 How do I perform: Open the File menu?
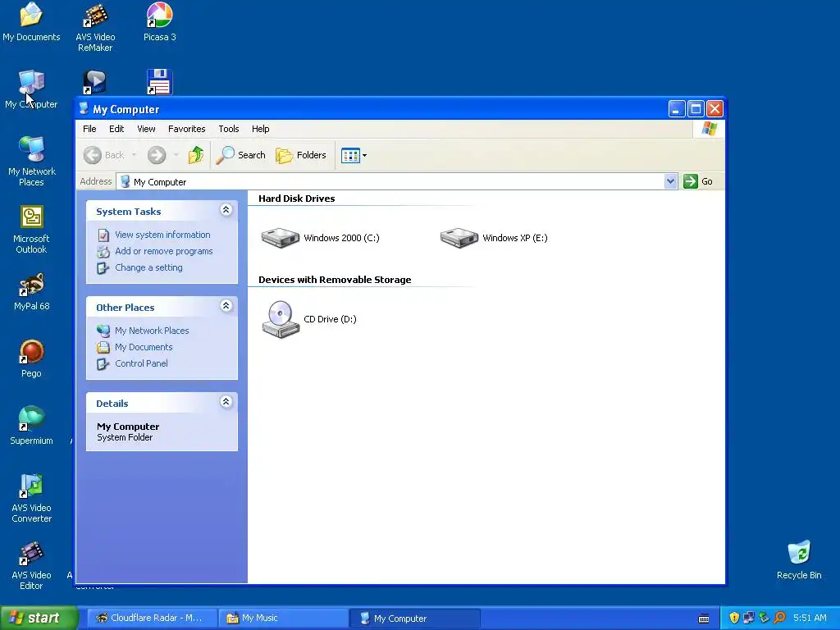(x=89, y=129)
